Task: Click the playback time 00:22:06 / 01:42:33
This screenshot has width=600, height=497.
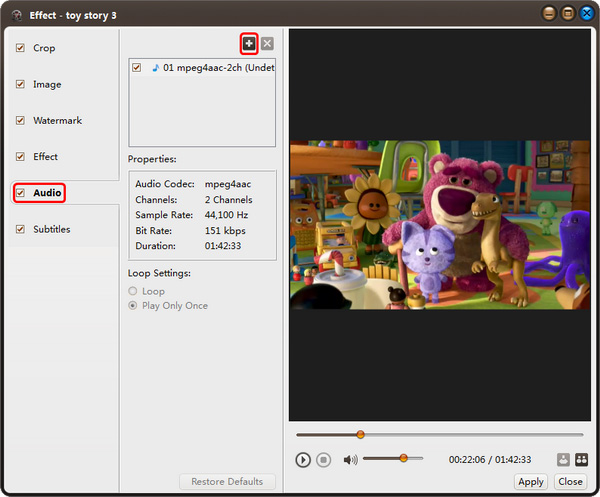Action: tap(490, 460)
